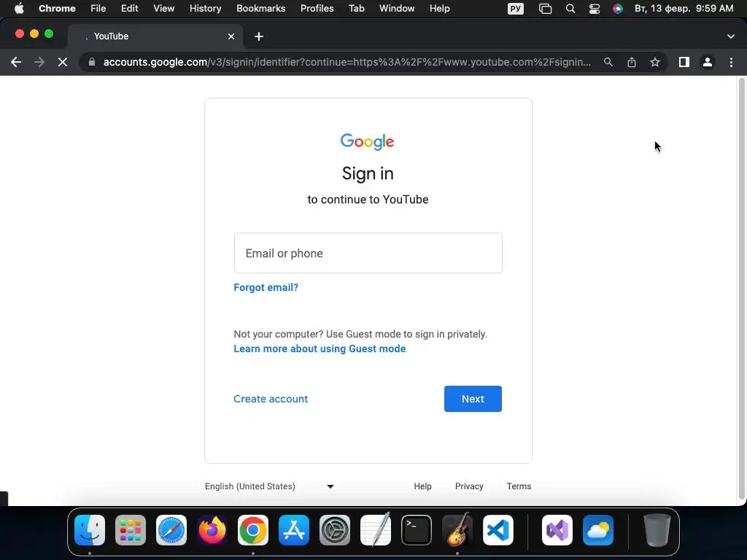The height and width of the screenshot is (560, 747).
Task: Expand the tab search chevron
Action: tap(731, 36)
